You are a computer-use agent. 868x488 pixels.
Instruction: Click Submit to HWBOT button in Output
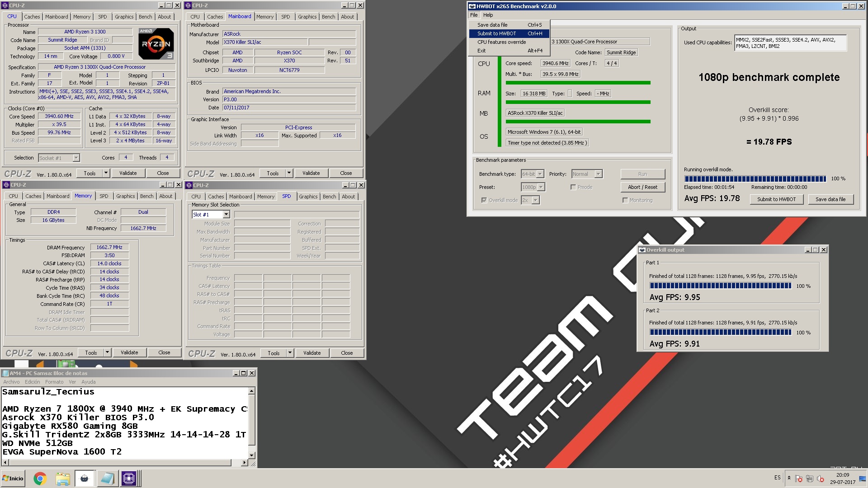coord(776,199)
